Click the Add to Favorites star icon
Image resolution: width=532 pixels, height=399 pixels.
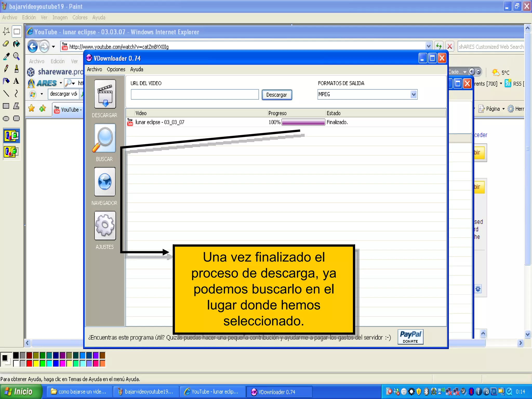(43, 108)
